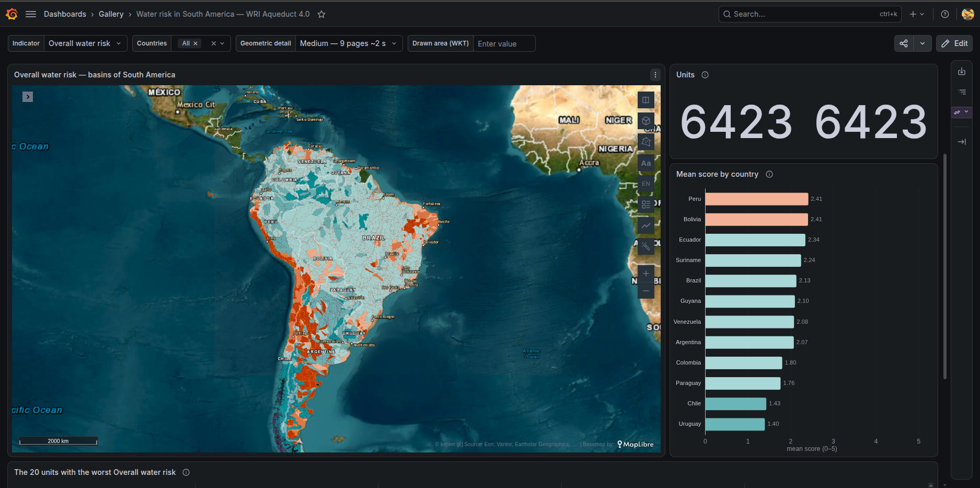The width and height of the screenshot is (980, 488).
Task: Open the map chart trend-line tool
Action: tap(646, 225)
